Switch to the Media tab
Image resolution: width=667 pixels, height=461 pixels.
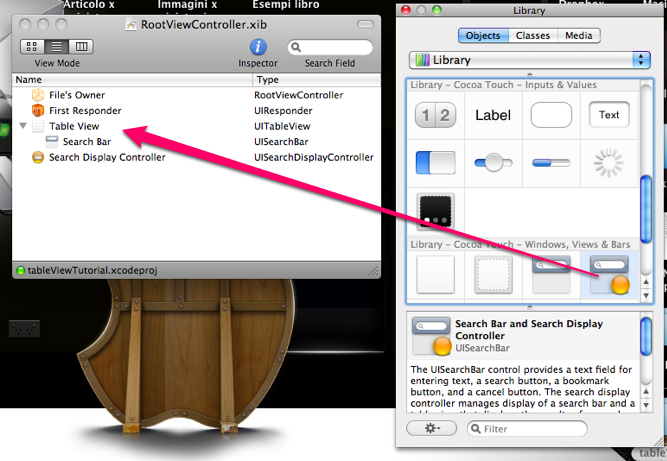(577, 36)
